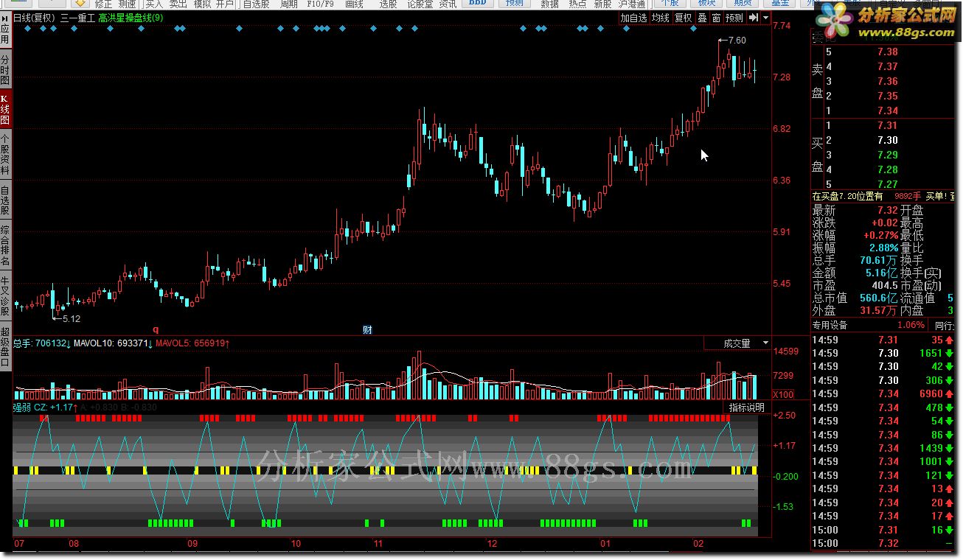Click the 7.60 high price label
963x560 pixels.
pos(736,41)
